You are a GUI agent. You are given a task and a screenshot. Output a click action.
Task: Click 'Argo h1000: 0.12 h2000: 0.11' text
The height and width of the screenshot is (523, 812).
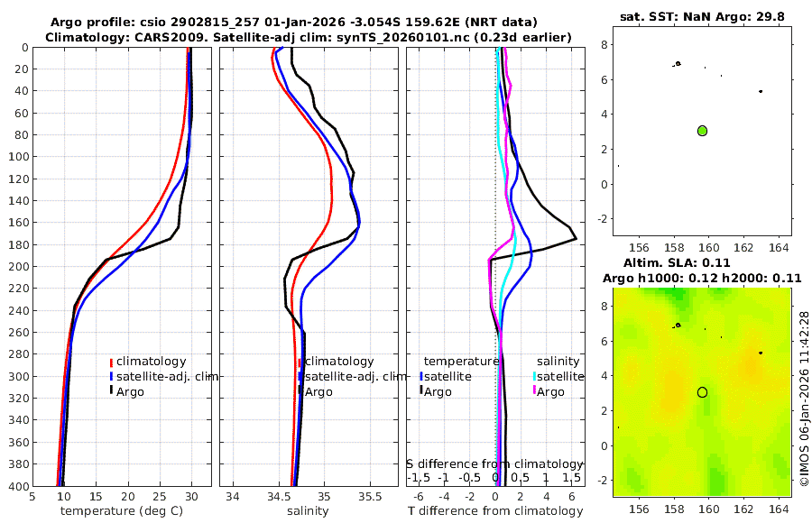(x=702, y=278)
